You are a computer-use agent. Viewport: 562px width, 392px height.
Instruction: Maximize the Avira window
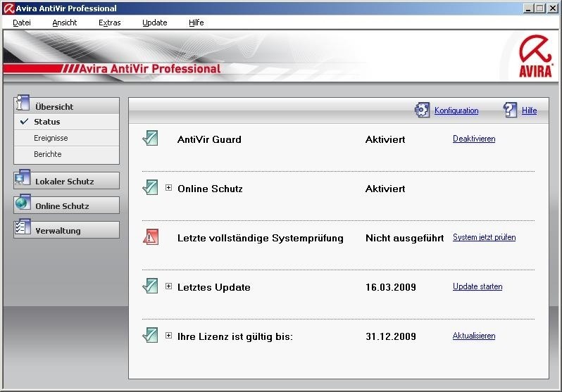click(x=539, y=8)
